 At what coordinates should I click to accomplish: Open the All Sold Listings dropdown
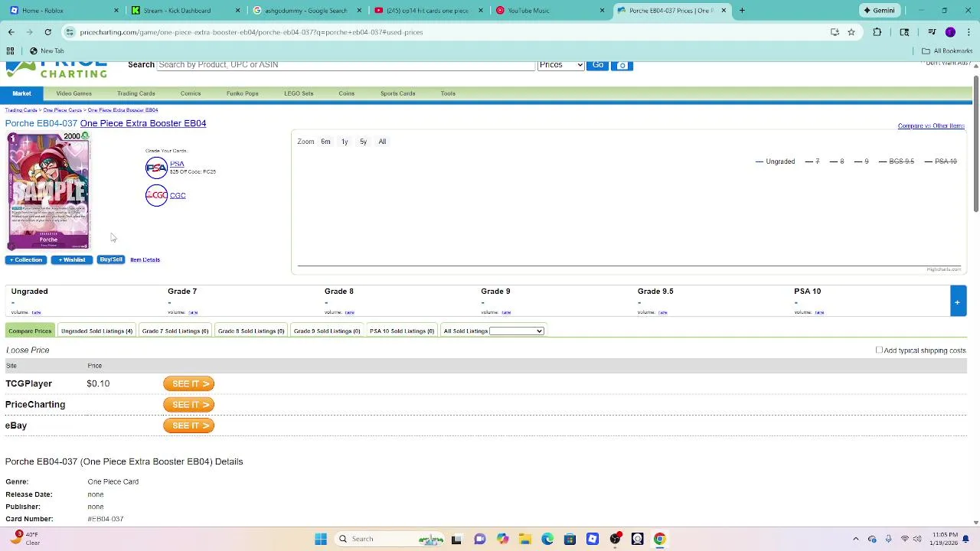(516, 331)
